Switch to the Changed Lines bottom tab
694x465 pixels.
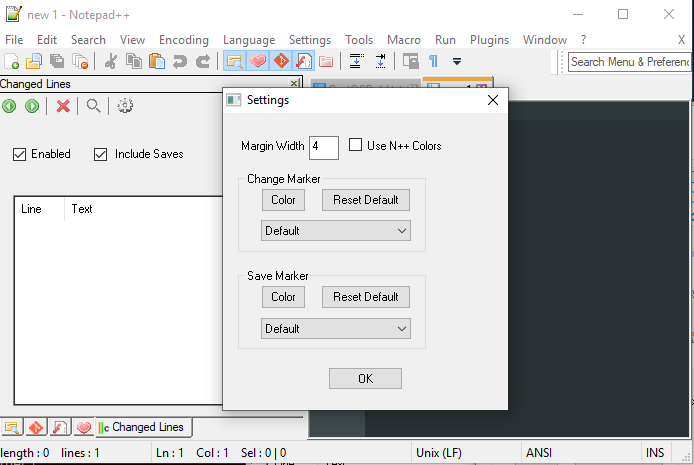click(143, 427)
